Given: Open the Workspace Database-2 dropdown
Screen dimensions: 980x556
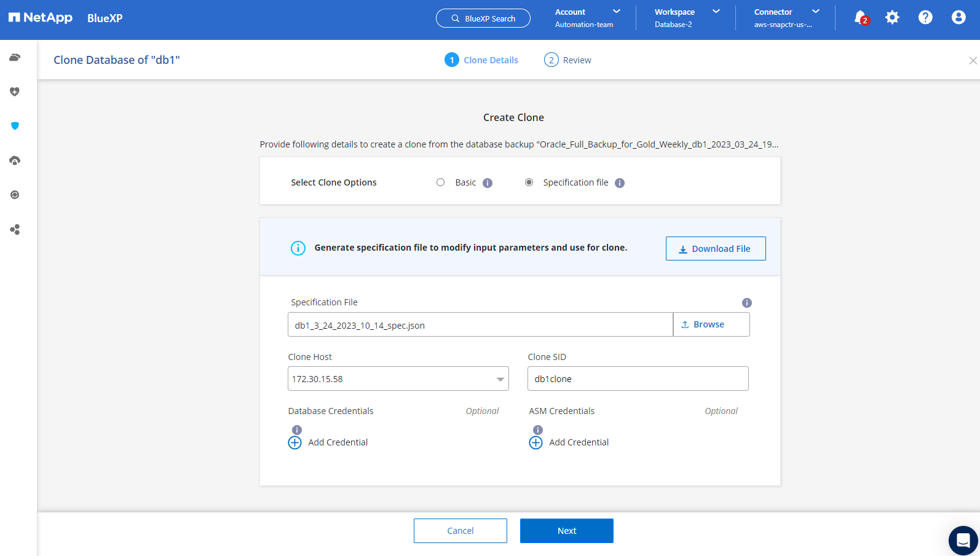Looking at the screenshot, I should click(x=687, y=18).
